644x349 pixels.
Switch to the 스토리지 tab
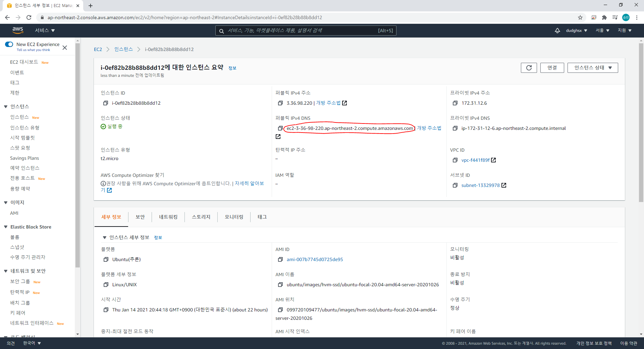(x=201, y=217)
